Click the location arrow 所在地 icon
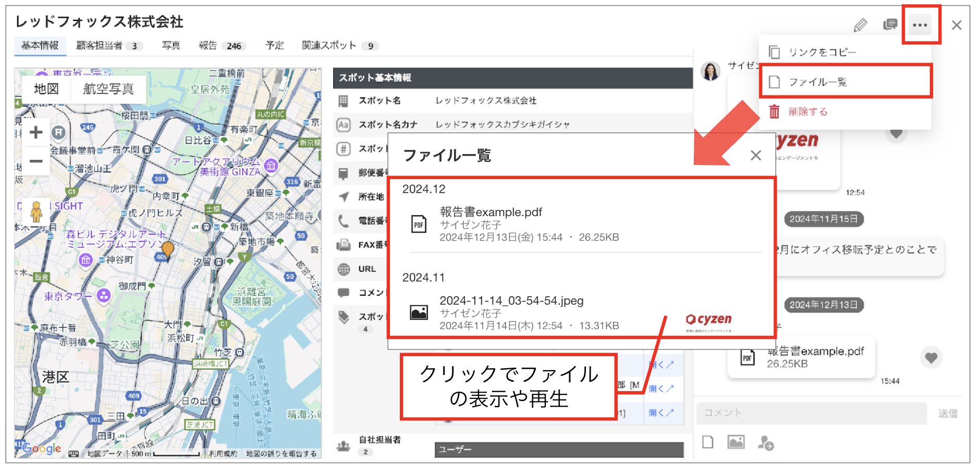 (343, 197)
